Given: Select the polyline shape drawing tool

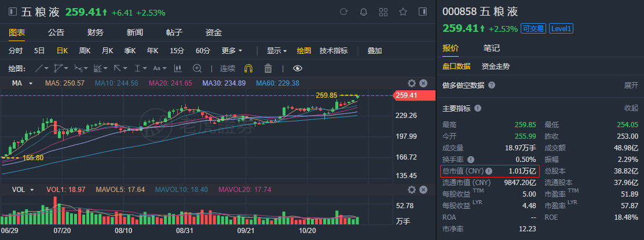Looking at the screenshot, I should point(58,68).
